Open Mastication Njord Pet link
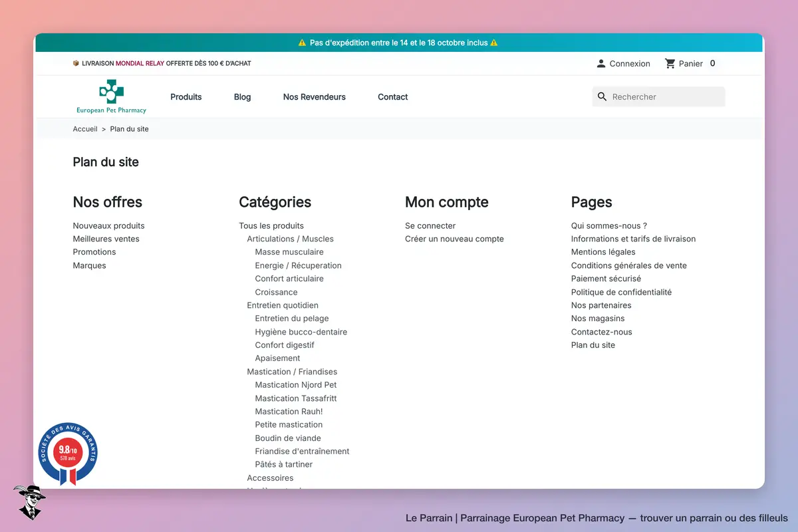798x532 pixels. pyautogui.click(x=296, y=385)
